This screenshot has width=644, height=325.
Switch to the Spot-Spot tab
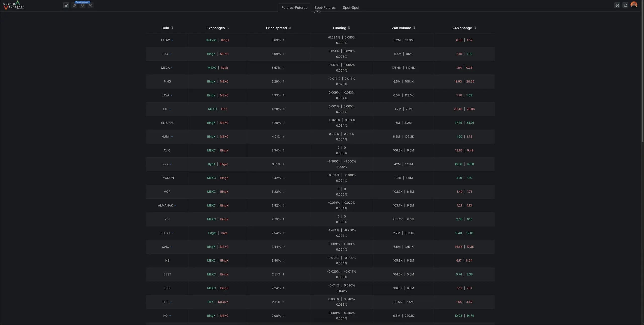351,8
